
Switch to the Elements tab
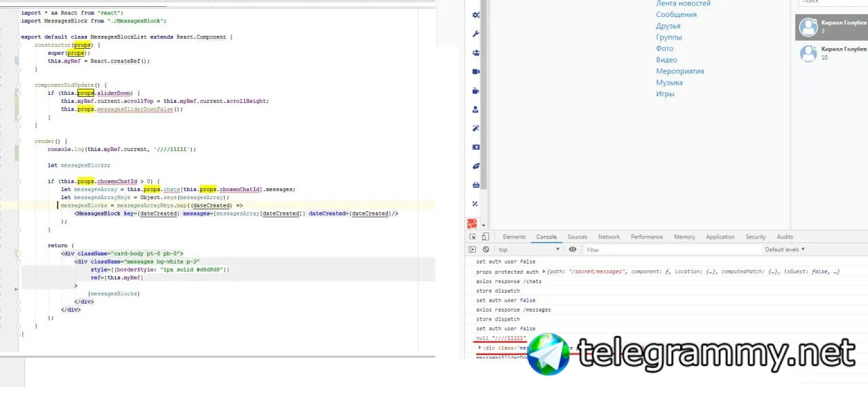(x=514, y=237)
